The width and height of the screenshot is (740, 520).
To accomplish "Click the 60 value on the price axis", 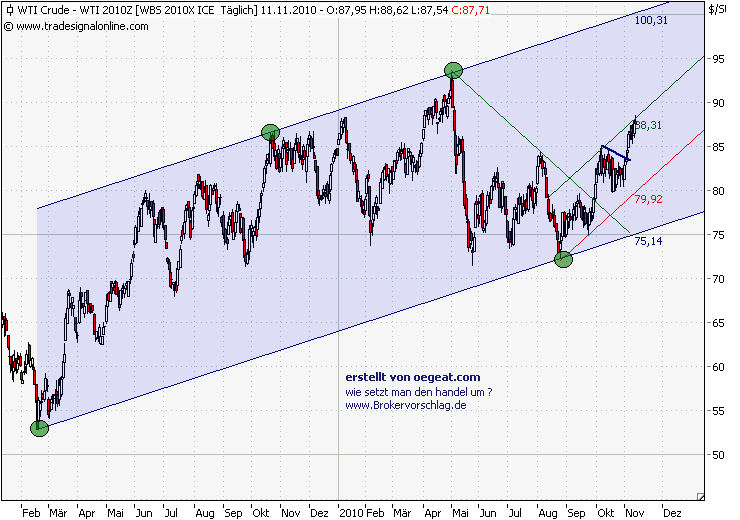I will pyautogui.click(x=718, y=367).
